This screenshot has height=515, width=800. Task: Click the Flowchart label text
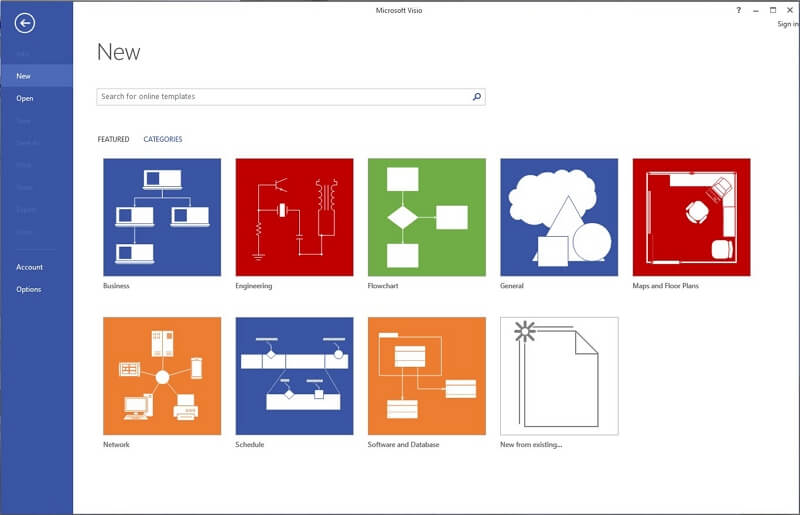pyautogui.click(x=383, y=286)
